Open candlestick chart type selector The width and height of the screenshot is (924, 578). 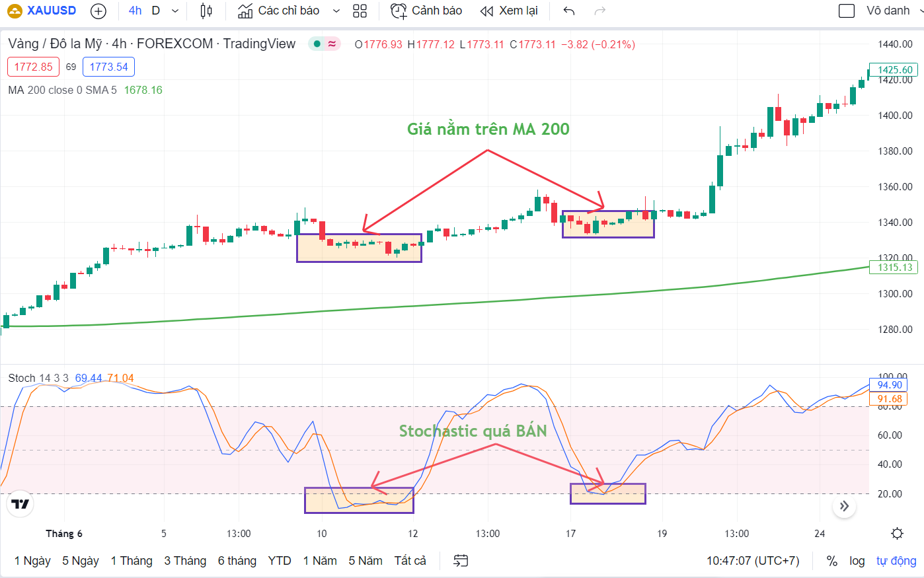tap(206, 11)
